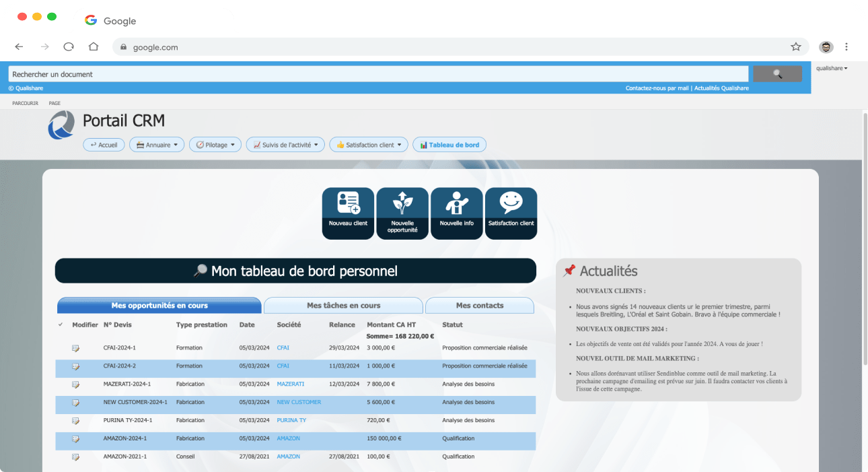Switch to the Mes tâches en cours tab
The image size is (868, 472).
pyautogui.click(x=343, y=305)
